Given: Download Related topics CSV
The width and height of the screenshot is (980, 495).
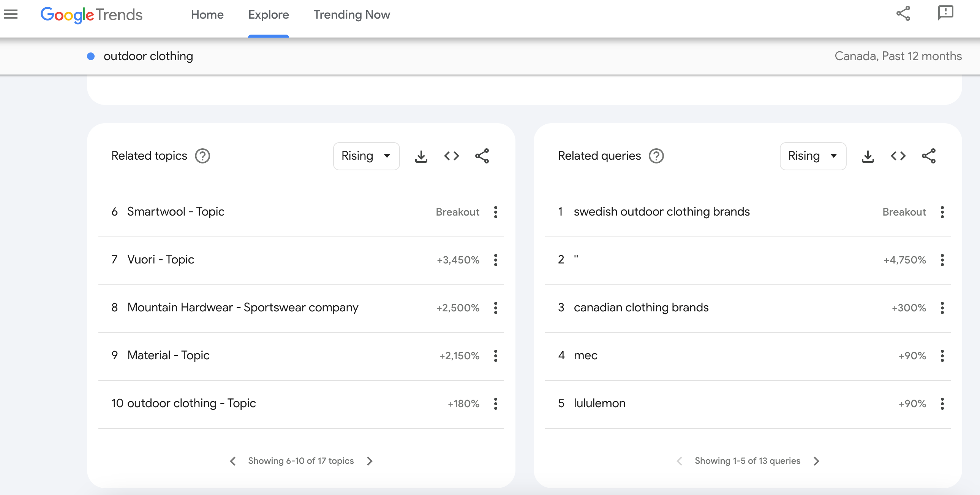Looking at the screenshot, I should 421,156.
